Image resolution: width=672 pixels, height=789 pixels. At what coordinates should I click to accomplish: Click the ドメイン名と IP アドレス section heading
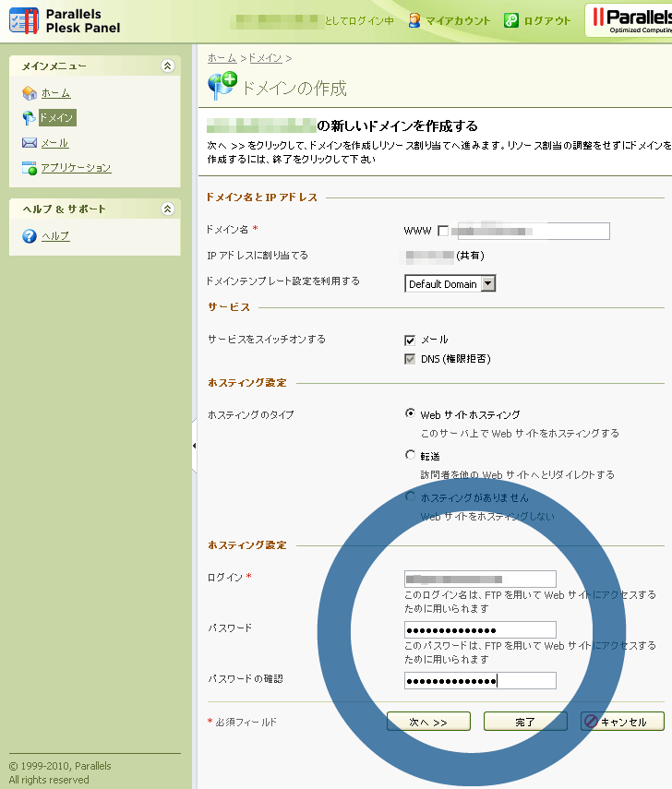click(262, 197)
